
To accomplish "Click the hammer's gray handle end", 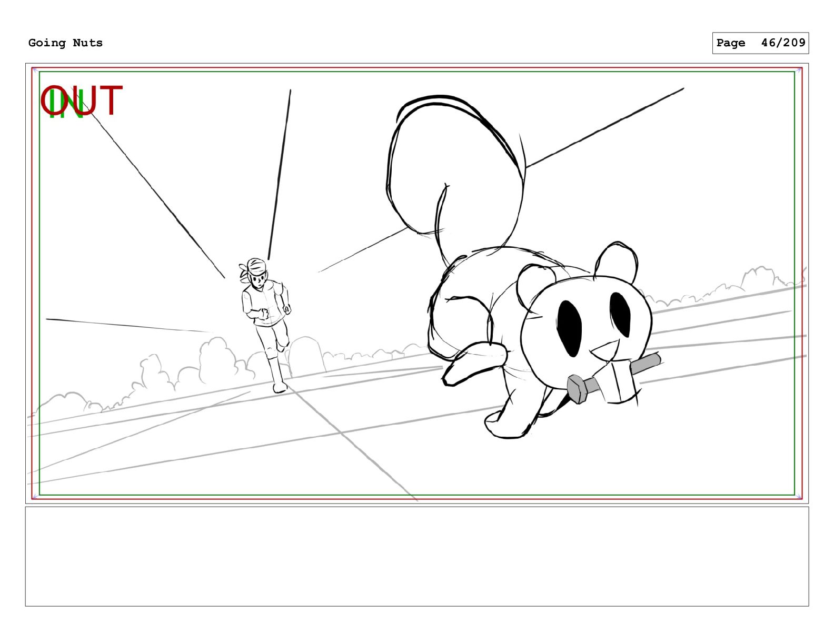I will coord(649,363).
